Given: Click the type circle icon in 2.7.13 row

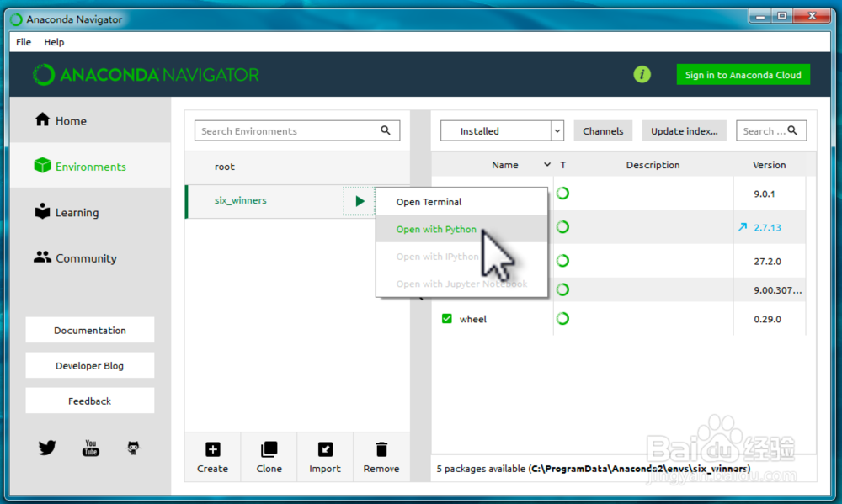Looking at the screenshot, I should pos(562,227).
